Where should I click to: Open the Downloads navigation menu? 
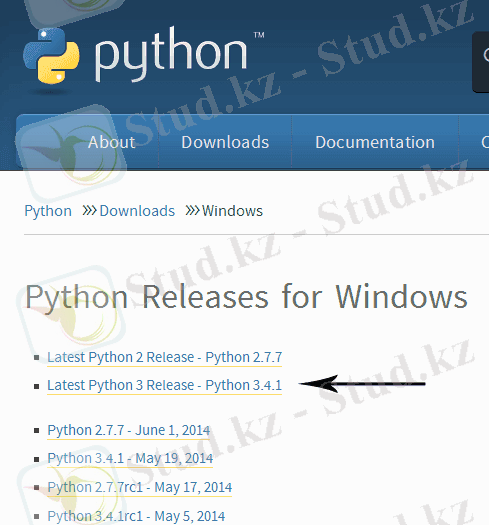[225, 142]
